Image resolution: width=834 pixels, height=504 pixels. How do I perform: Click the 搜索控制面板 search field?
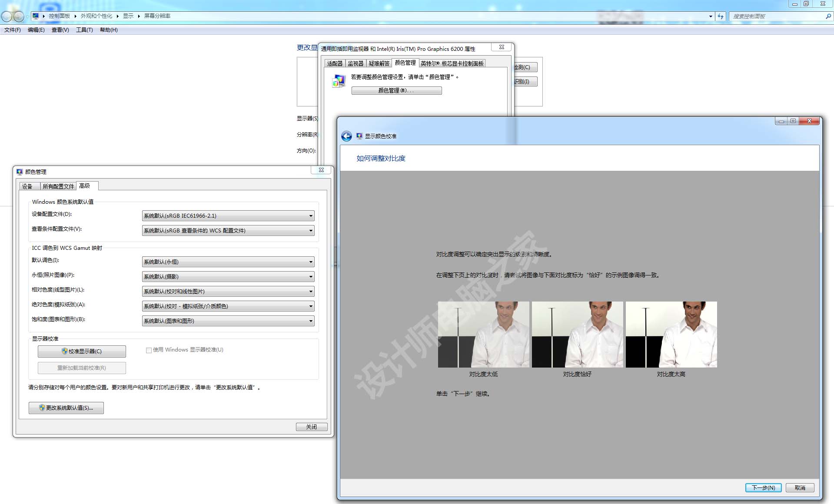(x=777, y=17)
